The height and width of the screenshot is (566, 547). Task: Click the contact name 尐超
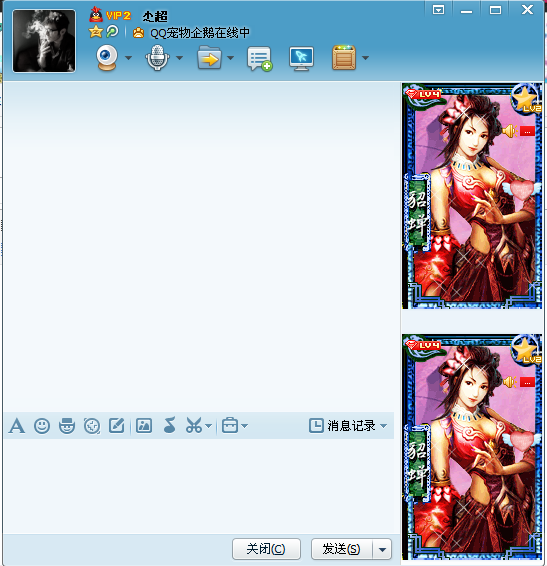[155, 16]
